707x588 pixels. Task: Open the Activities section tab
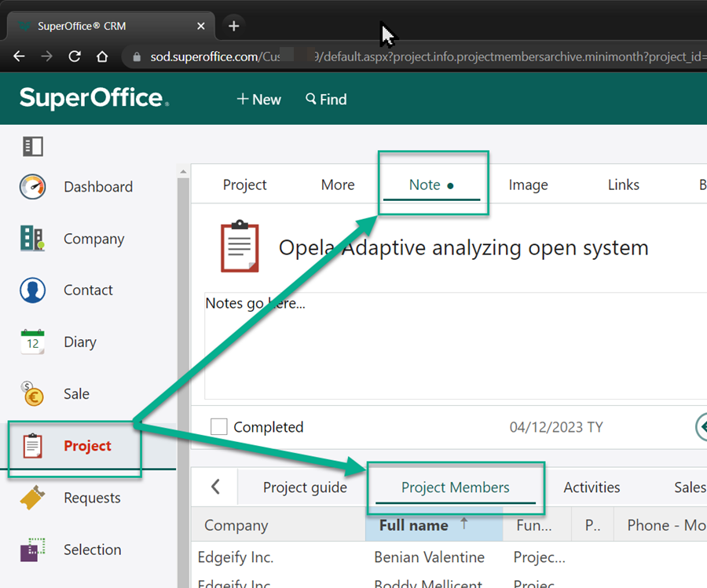pyautogui.click(x=592, y=488)
